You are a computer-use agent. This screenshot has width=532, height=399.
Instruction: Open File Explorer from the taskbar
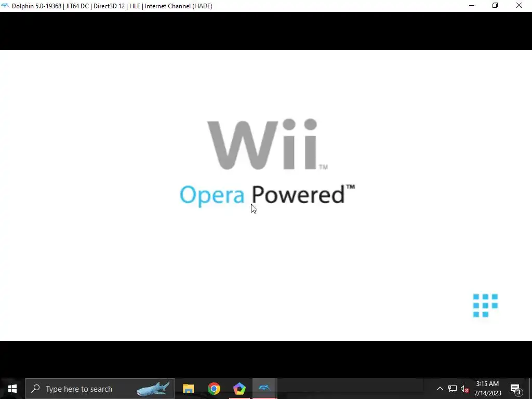(188, 389)
